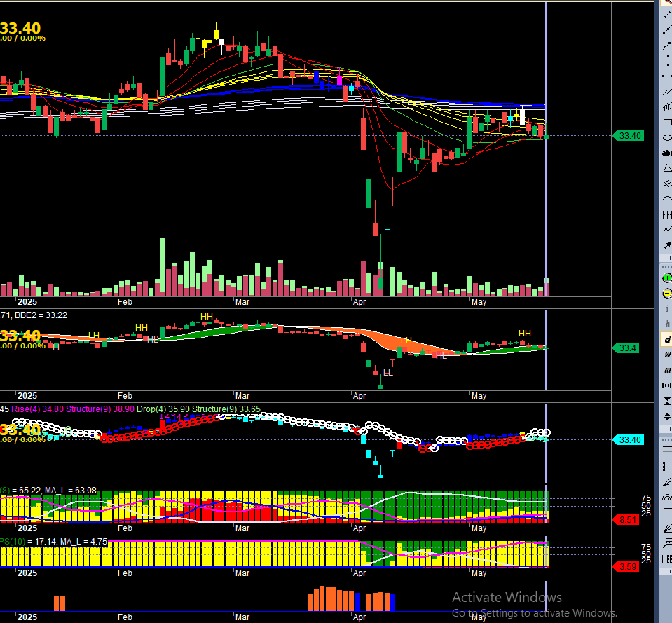Select the Zig-zag line tool
Image resolution: width=672 pixels, height=623 pixels.
[x=667, y=230]
